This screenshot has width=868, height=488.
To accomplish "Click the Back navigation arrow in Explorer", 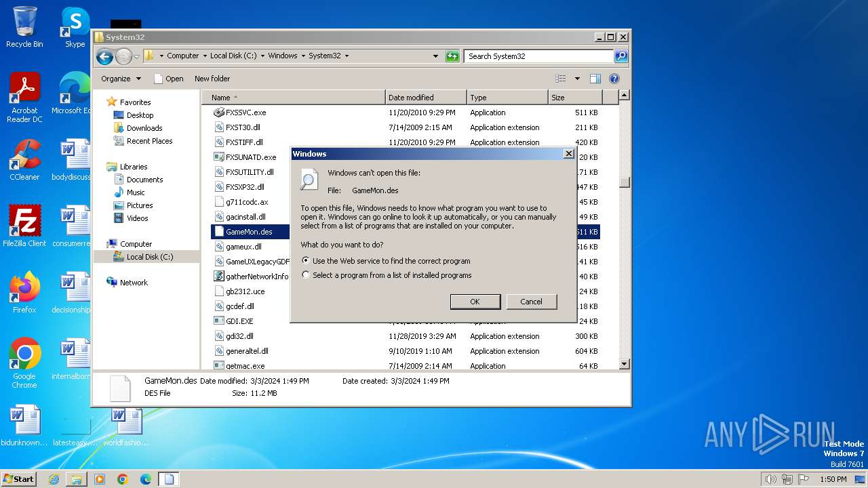I will click(x=104, y=56).
